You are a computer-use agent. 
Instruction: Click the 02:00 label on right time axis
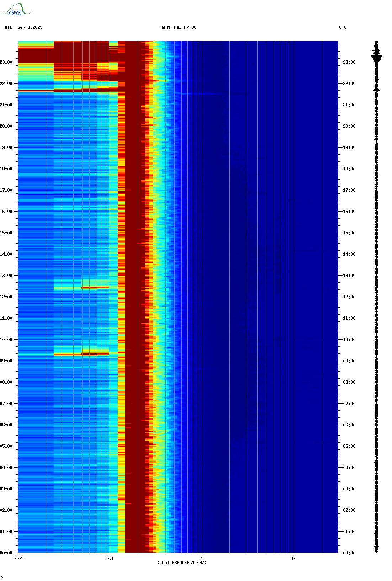[349, 510]
